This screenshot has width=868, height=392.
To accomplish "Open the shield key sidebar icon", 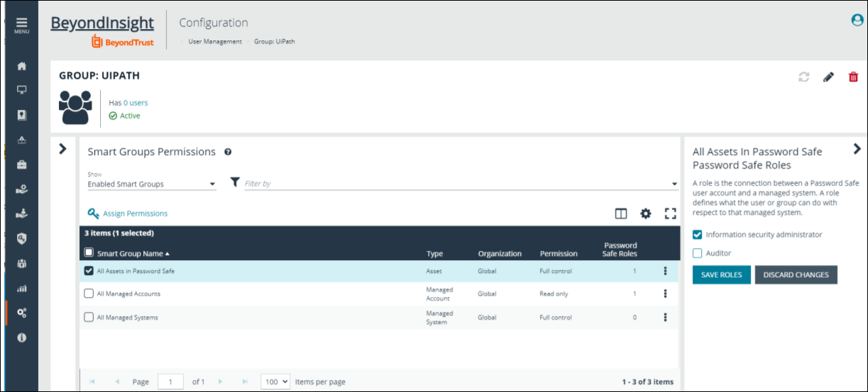I will 21,239.
